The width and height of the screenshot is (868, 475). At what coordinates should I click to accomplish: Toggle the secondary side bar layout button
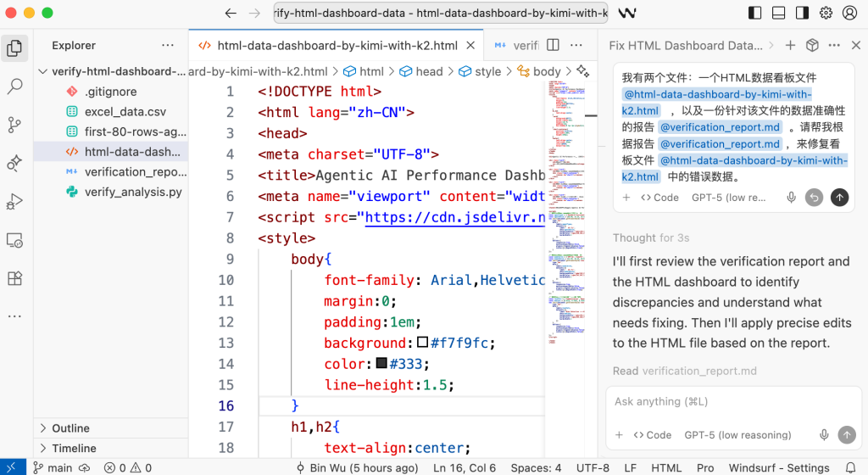tap(802, 13)
